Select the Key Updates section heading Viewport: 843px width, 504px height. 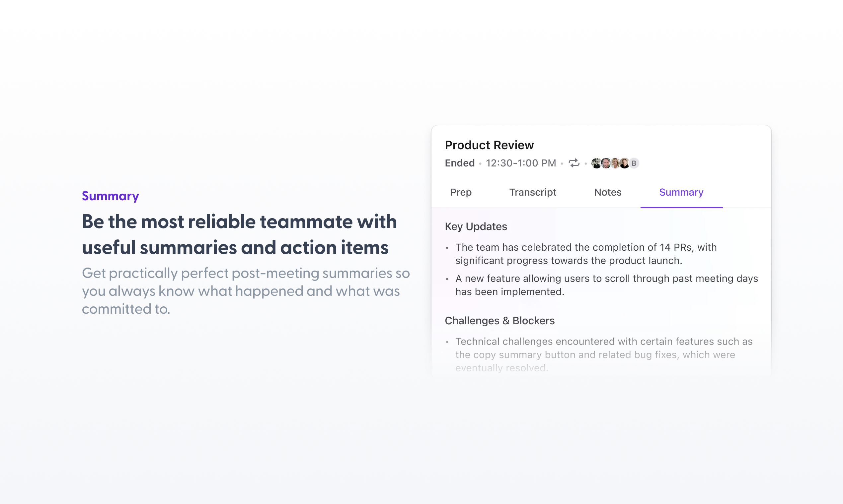click(476, 226)
